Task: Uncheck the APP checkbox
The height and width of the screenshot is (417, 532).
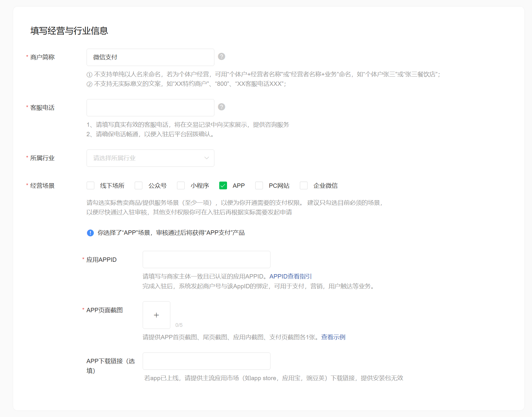Action: [x=223, y=185]
